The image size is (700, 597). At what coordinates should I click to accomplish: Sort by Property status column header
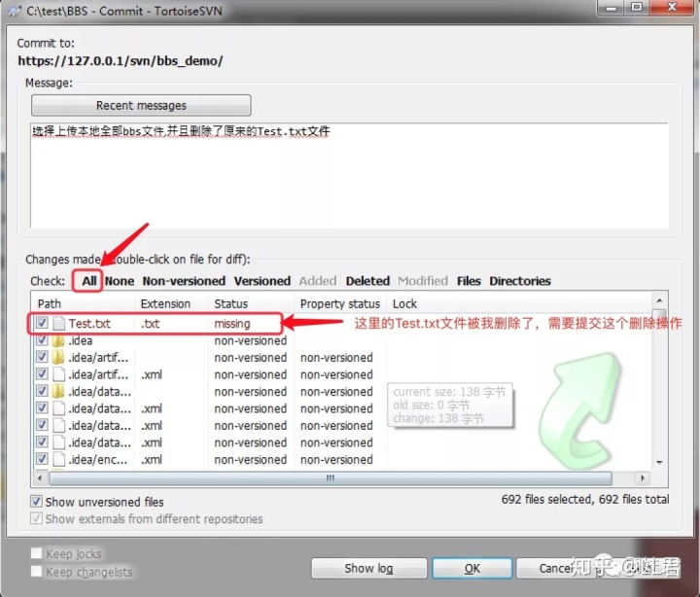pos(340,303)
